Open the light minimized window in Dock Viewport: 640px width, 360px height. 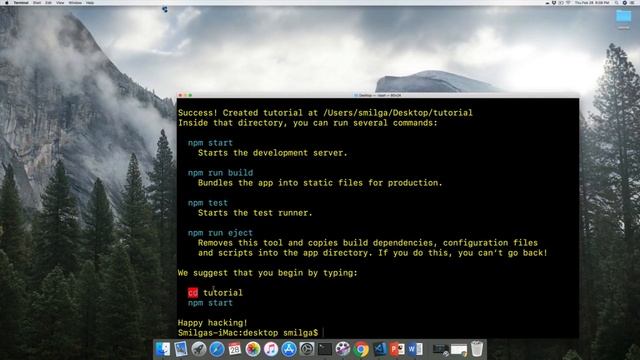[x=459, y=350]
